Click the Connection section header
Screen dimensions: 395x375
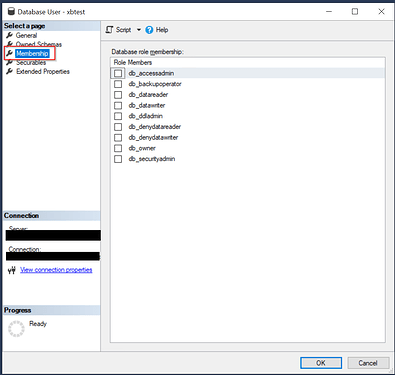51,216
